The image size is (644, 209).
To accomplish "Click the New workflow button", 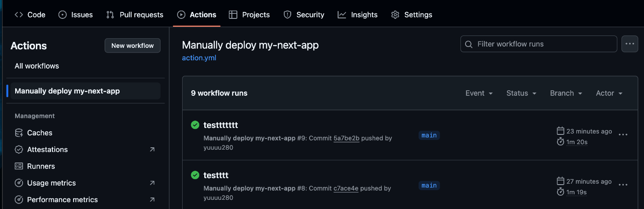I will (x=132, y=46).
